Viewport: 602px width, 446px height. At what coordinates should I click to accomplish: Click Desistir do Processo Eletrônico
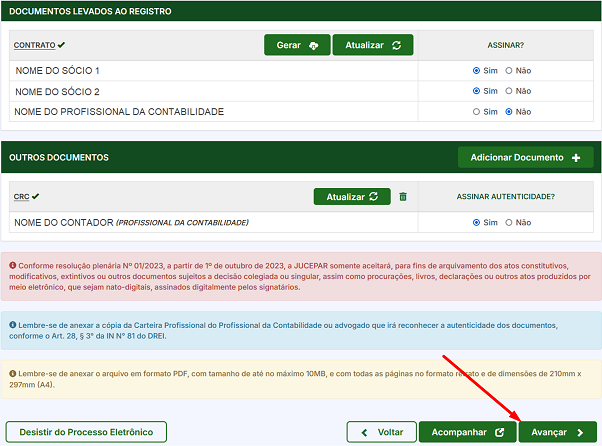pyautogui.click(x=86, y=432)
